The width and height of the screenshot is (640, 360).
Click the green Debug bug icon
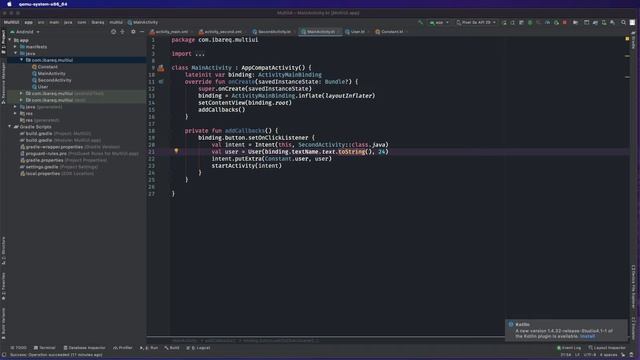pos(530,22)
